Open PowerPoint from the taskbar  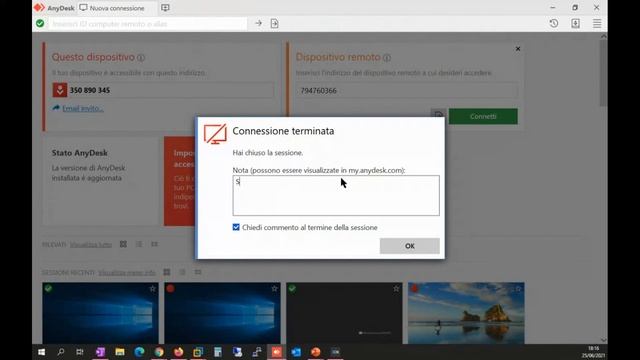click(316, 352)
